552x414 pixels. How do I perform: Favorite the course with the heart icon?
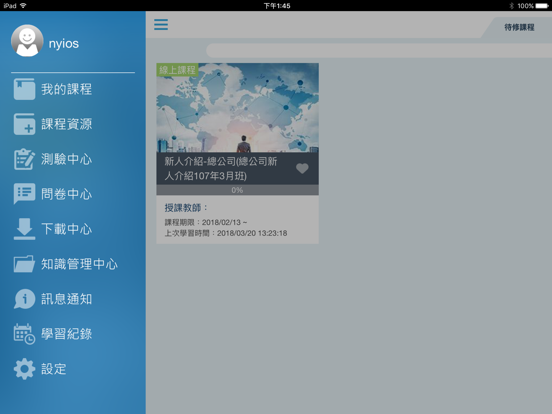302,168
